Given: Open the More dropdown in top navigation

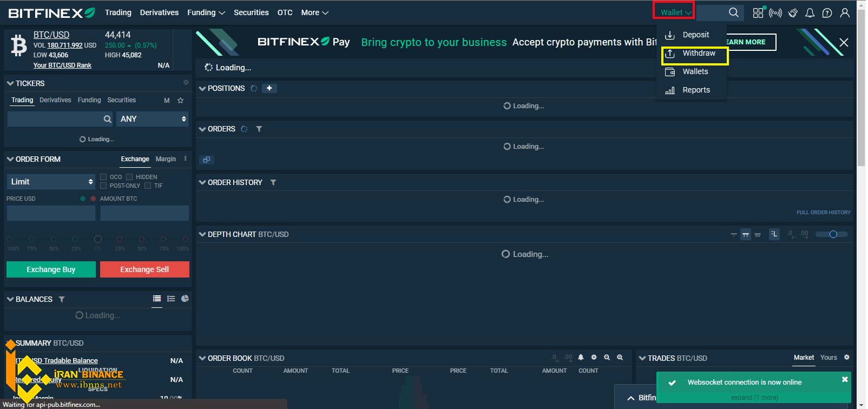Looking at the screenshot, I should point(315,12).
